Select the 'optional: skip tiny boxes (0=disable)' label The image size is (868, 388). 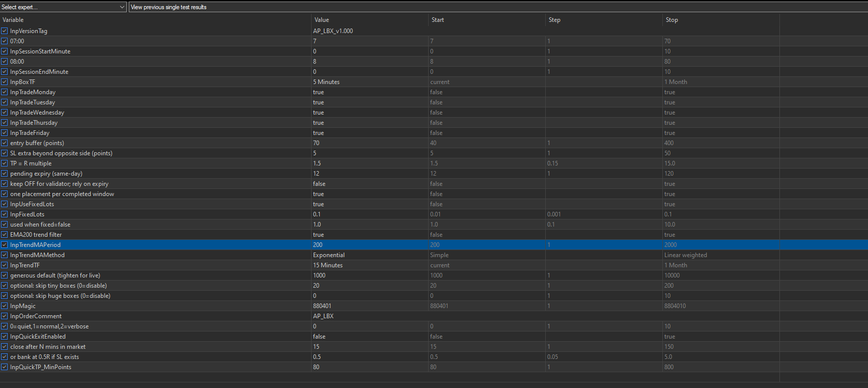pyautogui.click(x=59, y=286)
